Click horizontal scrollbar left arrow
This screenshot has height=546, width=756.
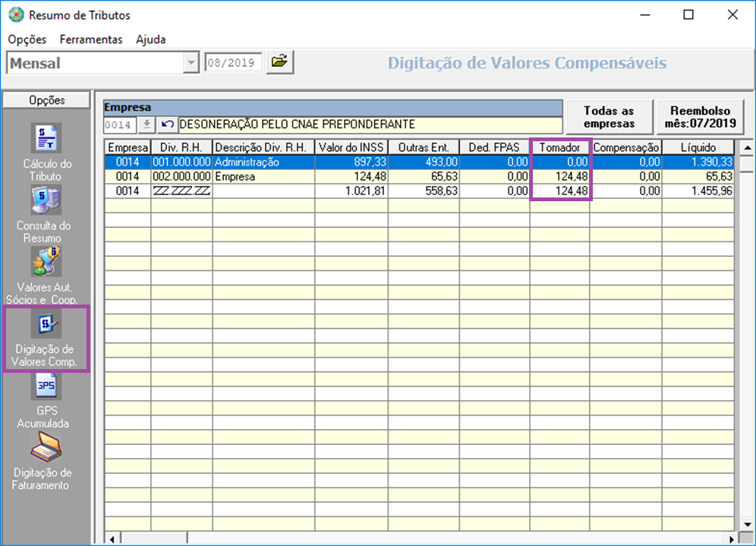tap(112, 538)
